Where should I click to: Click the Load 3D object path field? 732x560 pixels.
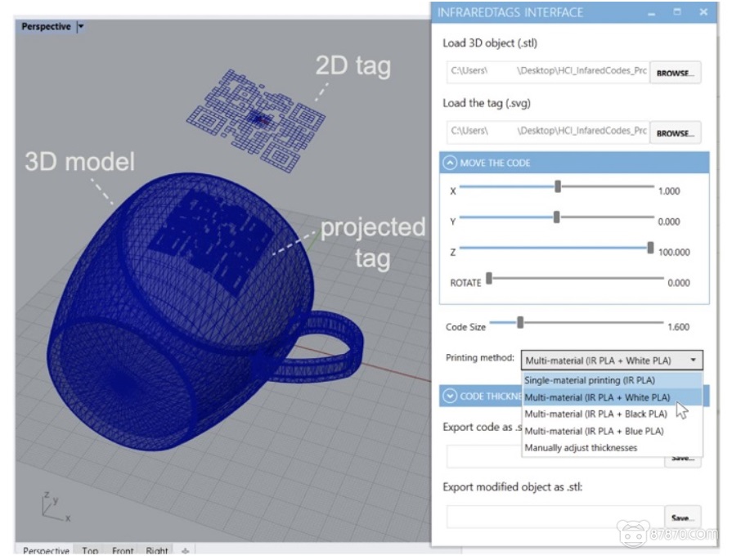[548, 71]
